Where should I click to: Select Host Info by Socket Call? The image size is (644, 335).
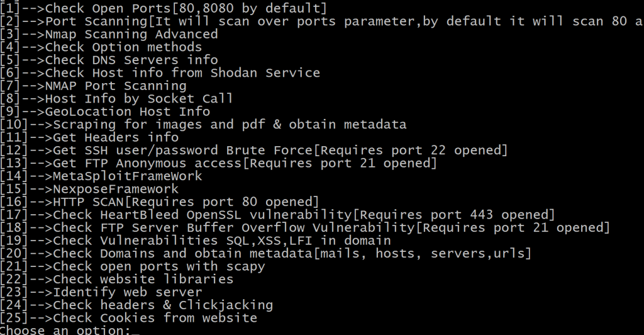(116, 99)
